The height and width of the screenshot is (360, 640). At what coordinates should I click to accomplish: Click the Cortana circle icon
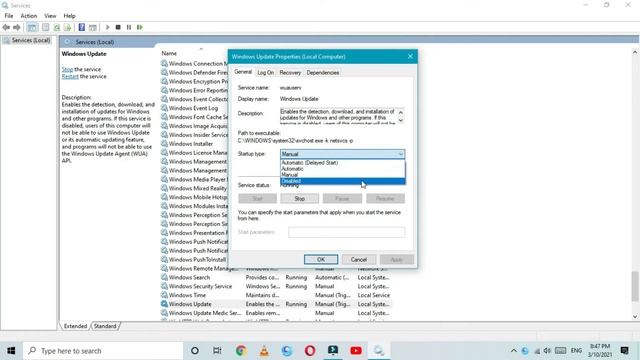[x=195, y=351]
